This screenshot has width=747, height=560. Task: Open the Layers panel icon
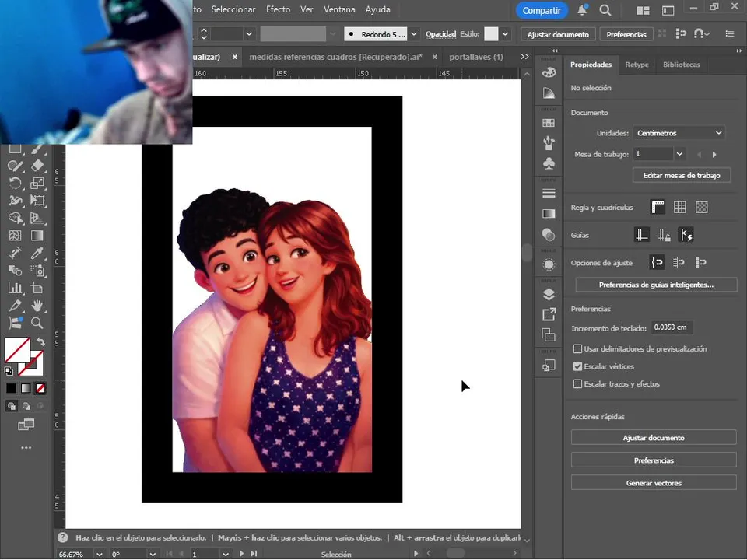(549, 294)
